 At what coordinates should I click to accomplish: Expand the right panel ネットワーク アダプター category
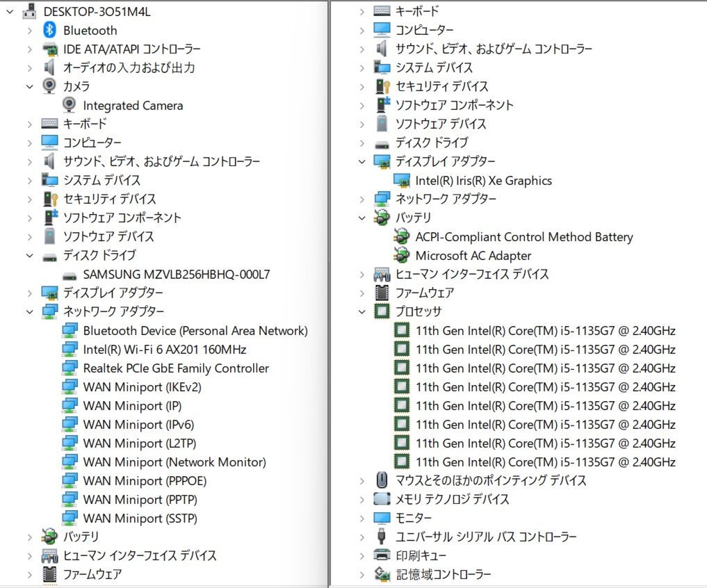pyautogui.click(x=361, y=199)
